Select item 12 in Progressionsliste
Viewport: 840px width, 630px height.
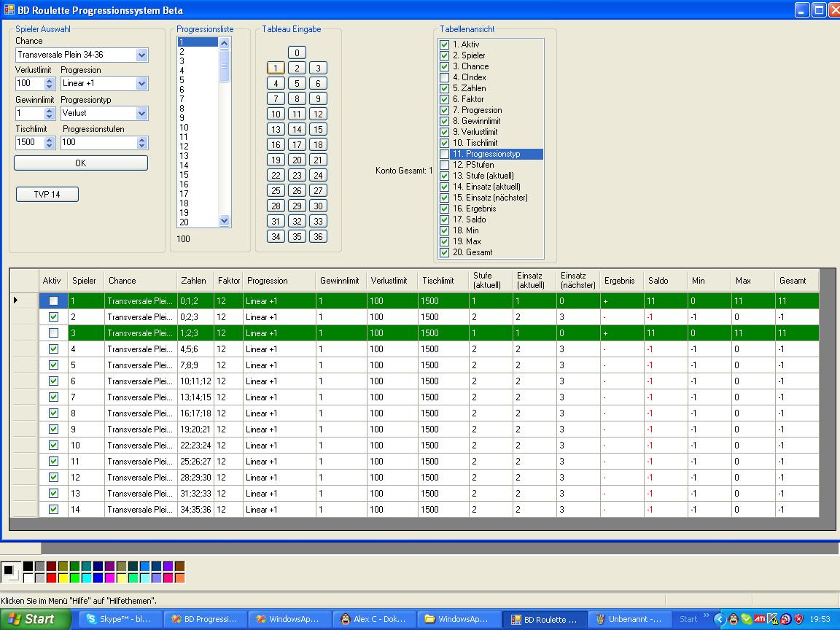click(x=198, y=147)
